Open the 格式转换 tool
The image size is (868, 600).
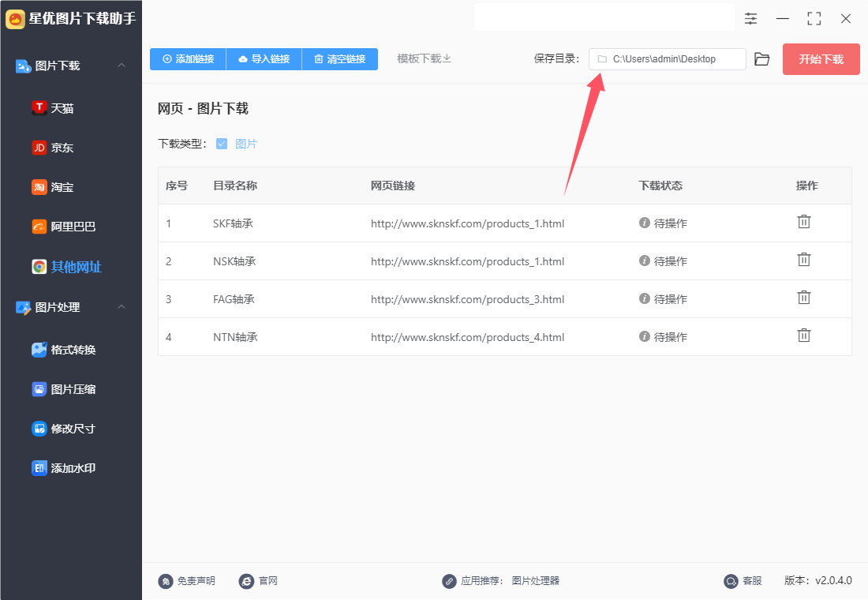coord(64,350)
